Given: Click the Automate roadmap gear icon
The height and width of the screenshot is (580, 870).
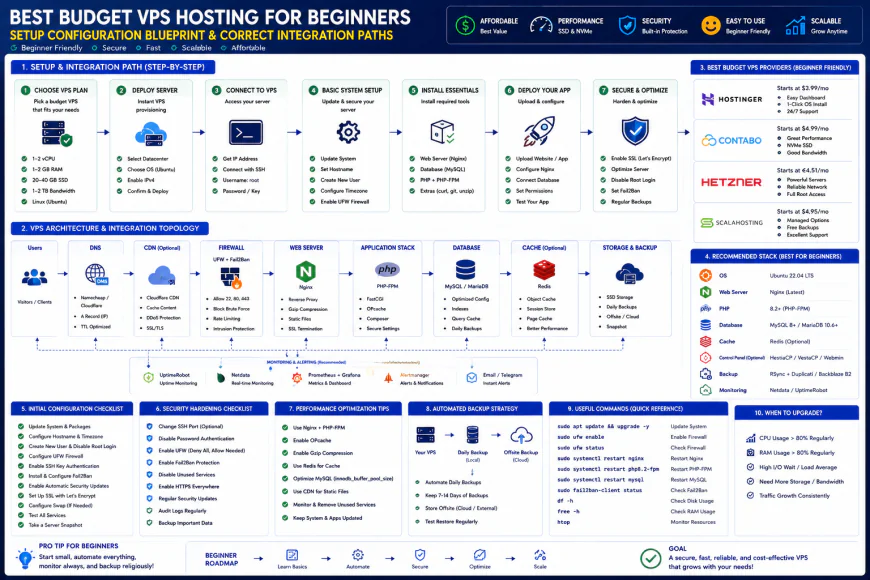Looking at the screenshot, I should 358,555.
